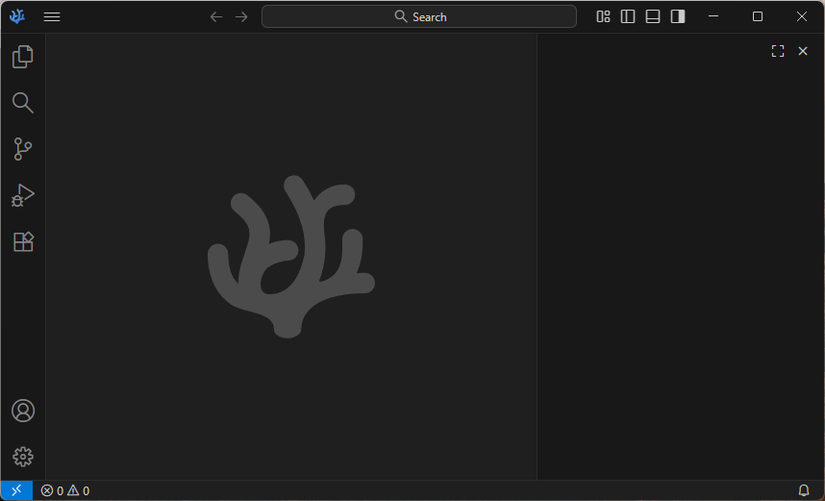Go forward with the right arrow

click(242, 17)
